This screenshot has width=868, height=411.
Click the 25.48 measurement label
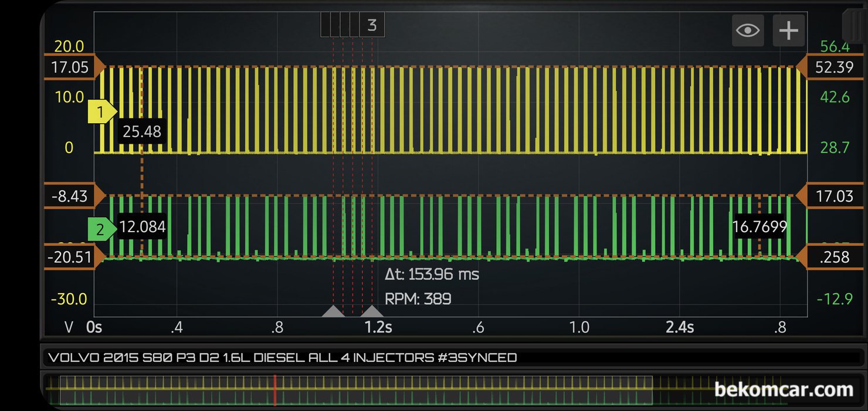click(142, 132)
